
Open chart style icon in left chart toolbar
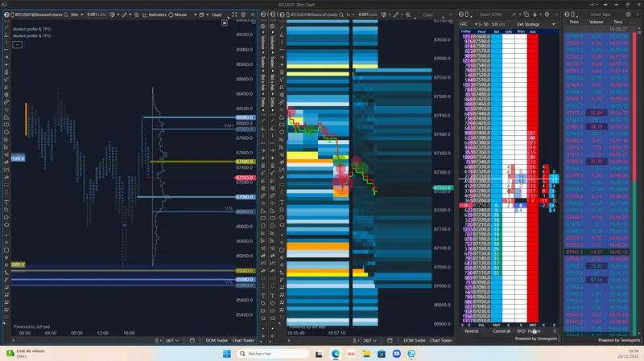point(112,14)
